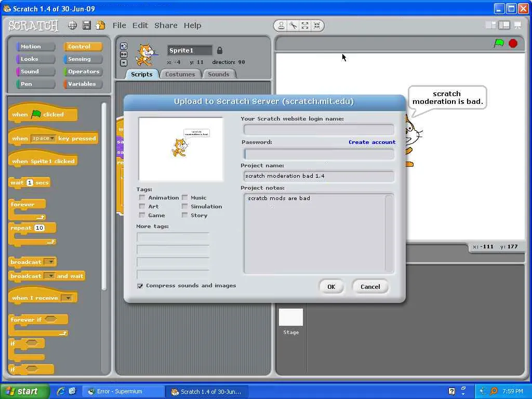This screenshot has height=399, width=532.
Task: Click the blocks palette scrollbar
Action: click(x=104, y=197)
